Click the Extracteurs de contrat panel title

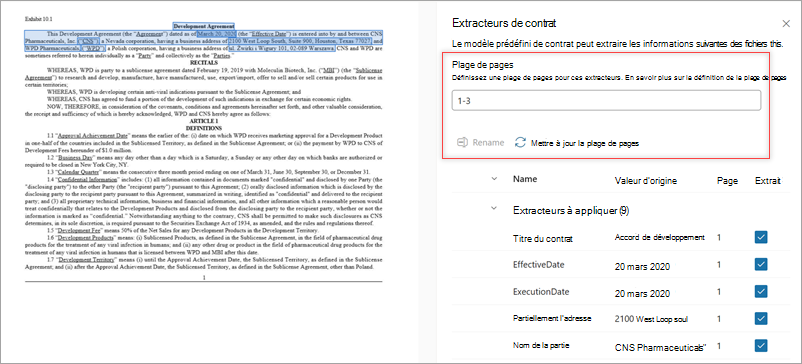point(504,23)
